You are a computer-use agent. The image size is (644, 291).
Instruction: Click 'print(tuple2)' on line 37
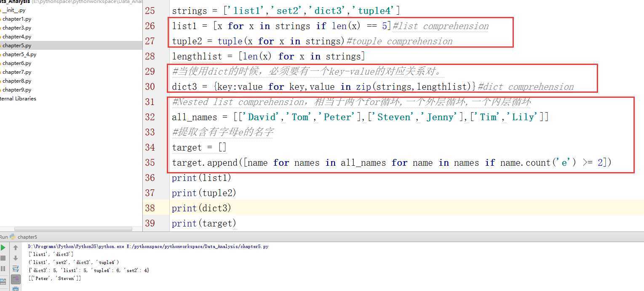[x=204, y=193]
